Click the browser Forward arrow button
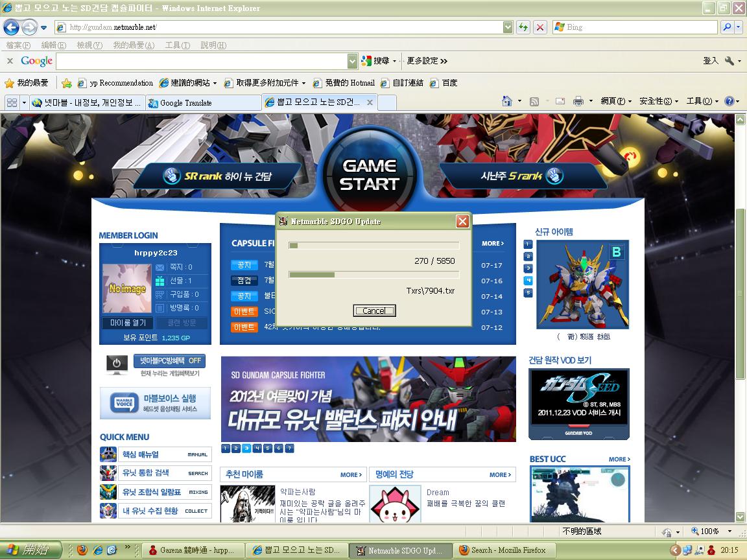This screenshot has height=560, width=747. tap(30, 27)
